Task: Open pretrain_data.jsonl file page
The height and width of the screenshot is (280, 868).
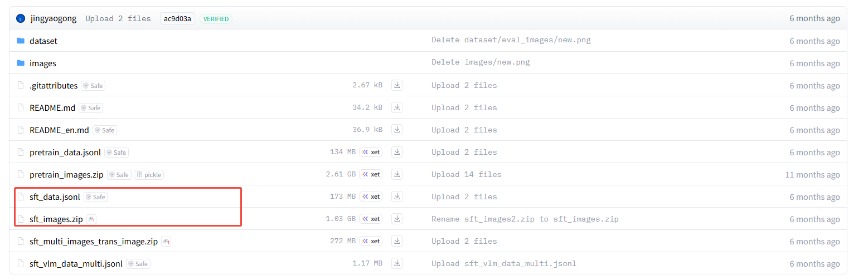Action: tap(65, 153)
